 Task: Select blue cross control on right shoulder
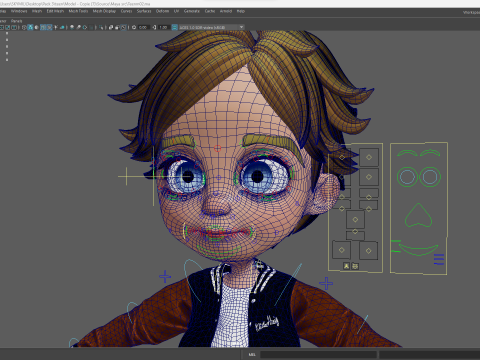pyautogui.click(x=326, y=283)
